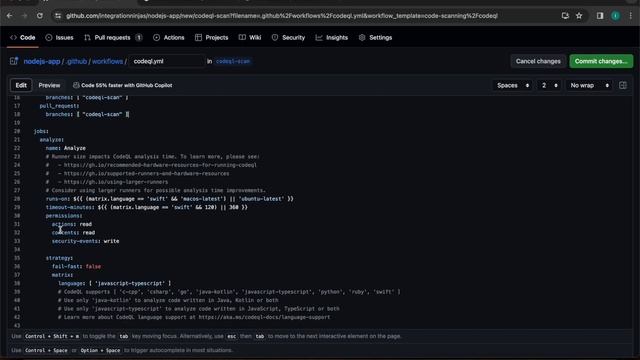Click the 'matrix:' line
The width and height of the screenshot is (640, 360).
coord(62,275)
